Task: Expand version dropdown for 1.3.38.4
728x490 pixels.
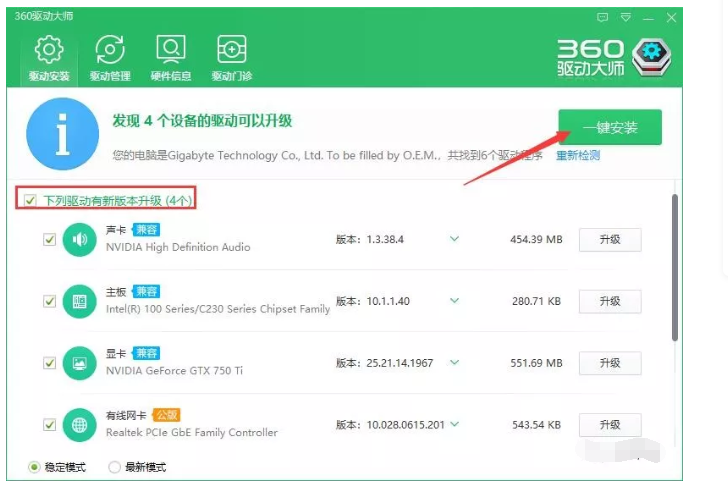Action: 455,239
